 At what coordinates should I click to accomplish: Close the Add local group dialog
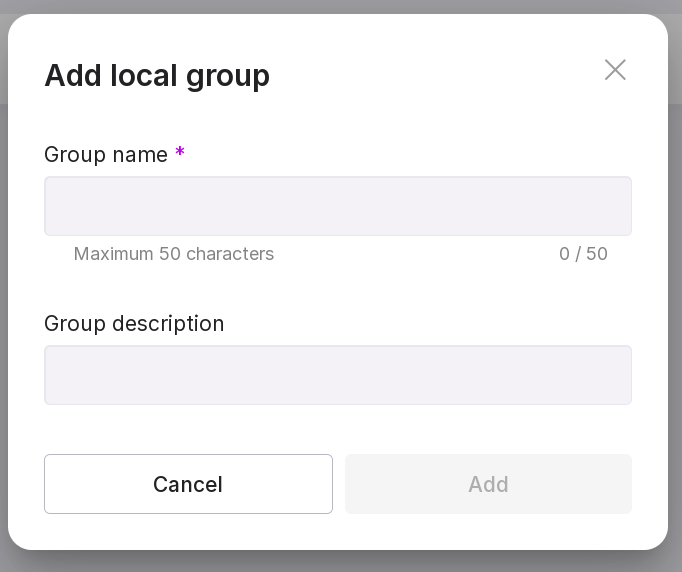pos(615,70)
